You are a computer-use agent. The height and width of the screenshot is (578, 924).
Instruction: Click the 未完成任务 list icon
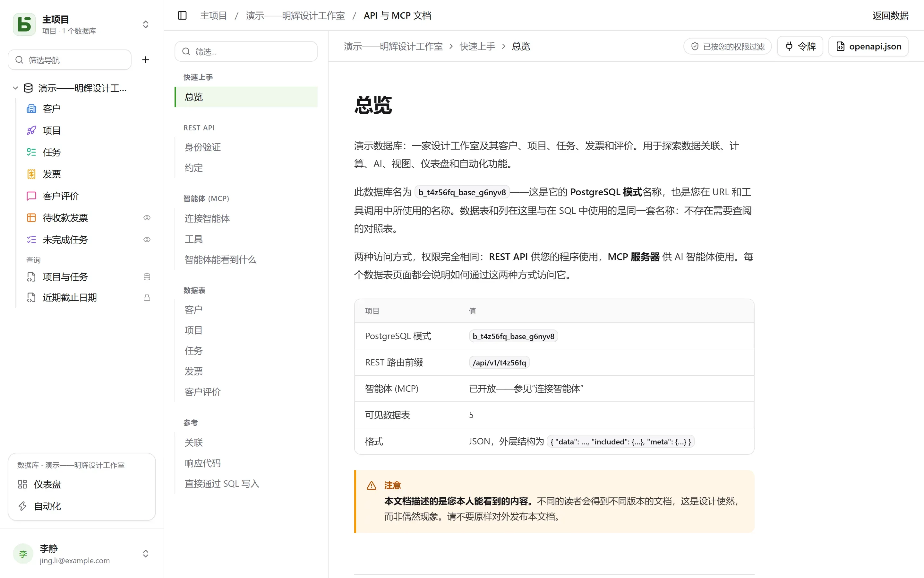pos(31,239)
